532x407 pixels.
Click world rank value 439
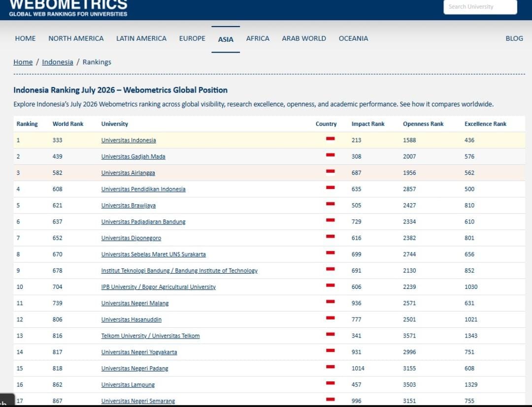[x=57, y=157]
